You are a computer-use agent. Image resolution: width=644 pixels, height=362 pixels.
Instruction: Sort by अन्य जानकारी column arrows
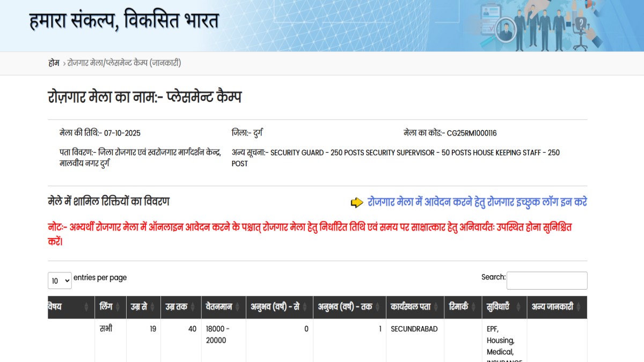coord(581,307)
